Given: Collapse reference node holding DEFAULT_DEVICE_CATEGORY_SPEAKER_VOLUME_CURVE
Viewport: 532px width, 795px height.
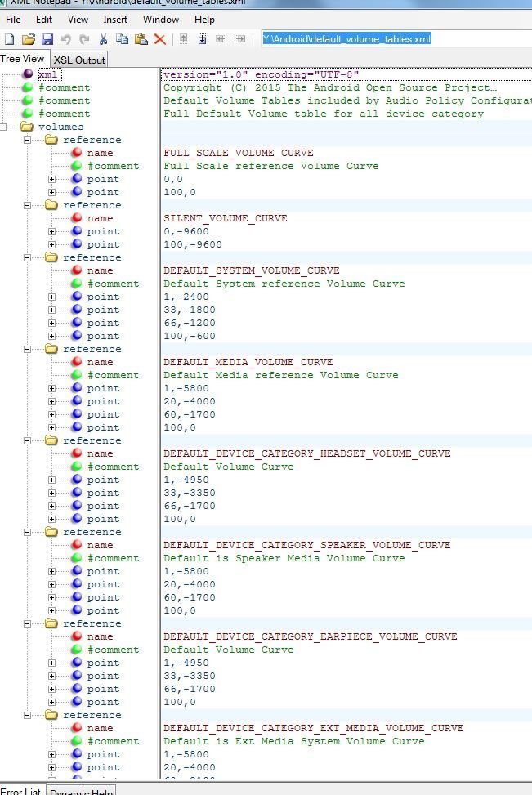Looking at the screenshot, I should (x=28, y=532).
